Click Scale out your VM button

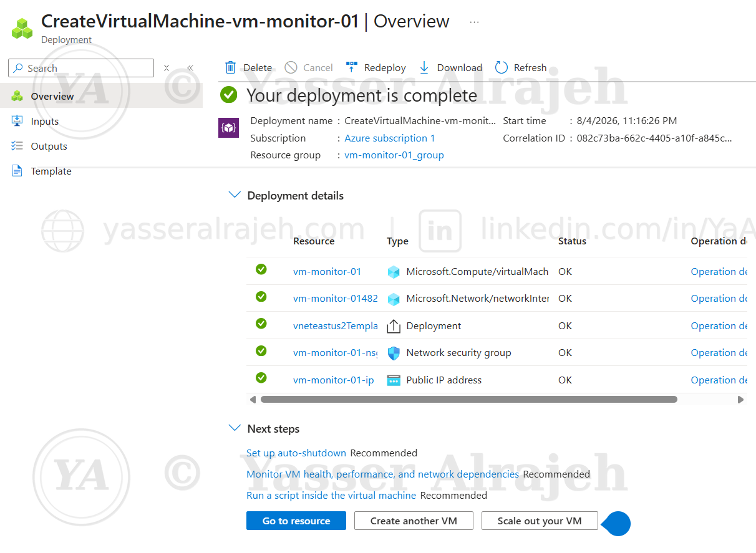[x=540, y=521]
